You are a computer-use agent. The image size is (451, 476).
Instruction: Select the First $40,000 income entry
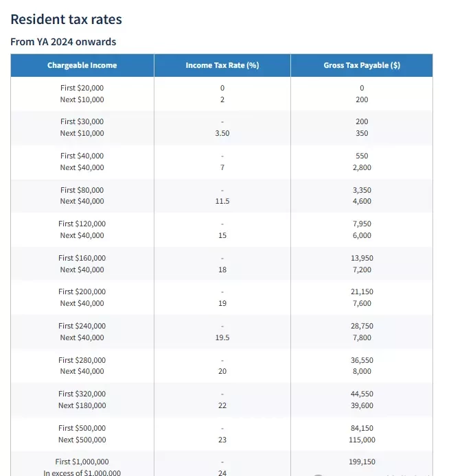coord(82,156)
